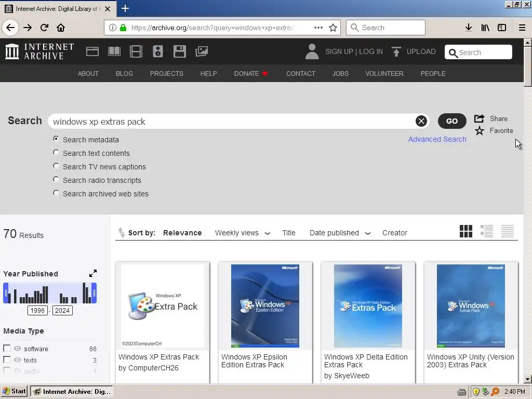Viewport: 532px width, 399px height.
Task: Go forward in browser history
Action: coord(28,28)
